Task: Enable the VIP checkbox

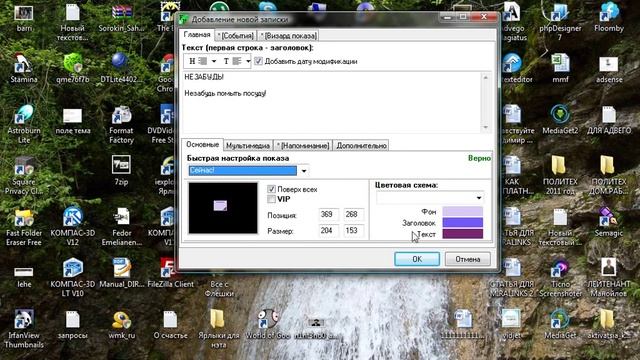Action: pos(271,199)
